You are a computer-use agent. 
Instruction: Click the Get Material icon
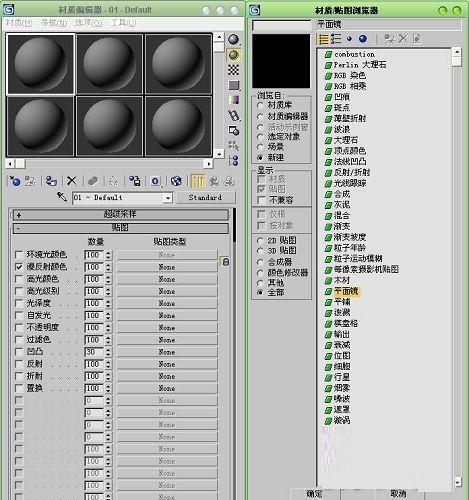click(15, 181)
